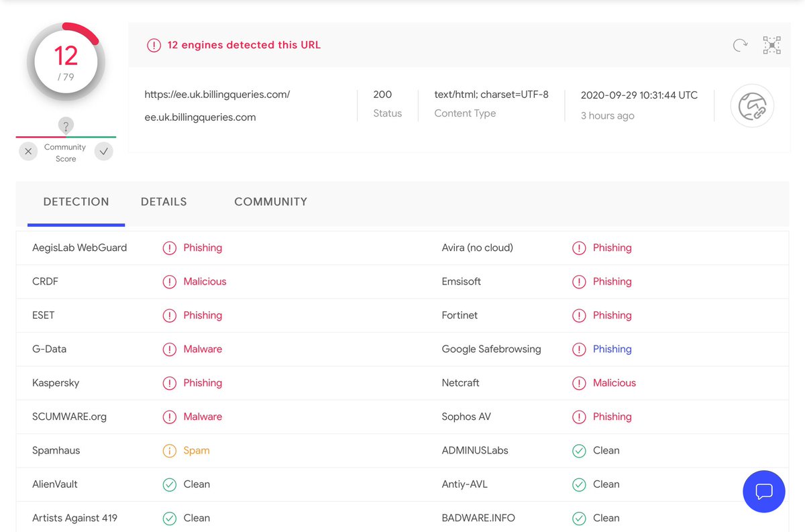This screenshot has height=532, width=805.
Task: Click the full URL https://ee.uk.billingqueries.com/
Action: point(217,95)
